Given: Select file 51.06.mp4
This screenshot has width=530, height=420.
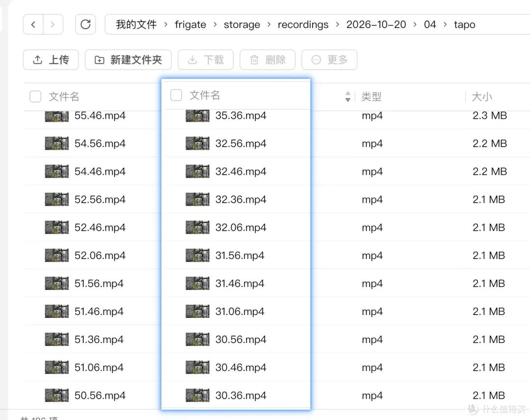Looking at the screenshot, I should (x=99, y=367).
